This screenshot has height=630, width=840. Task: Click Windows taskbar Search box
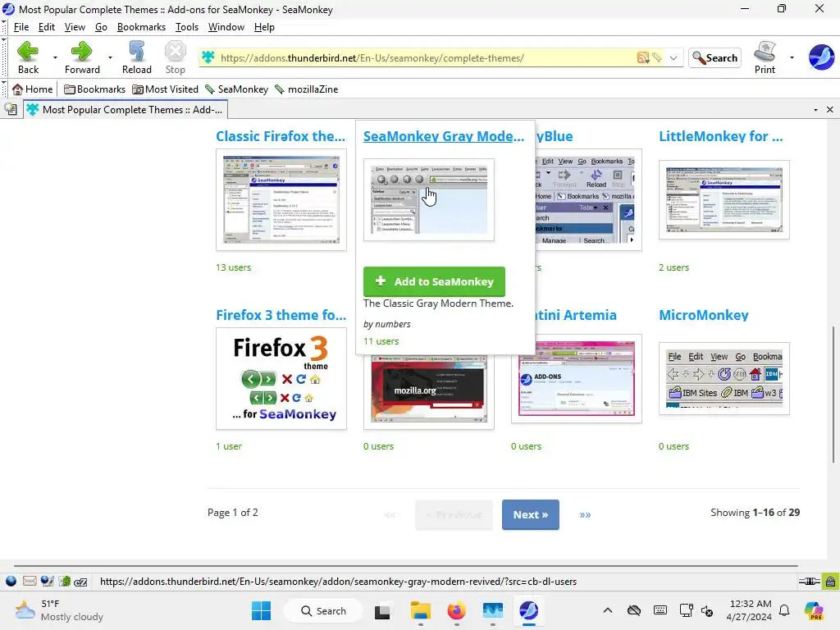pos(323,610)
